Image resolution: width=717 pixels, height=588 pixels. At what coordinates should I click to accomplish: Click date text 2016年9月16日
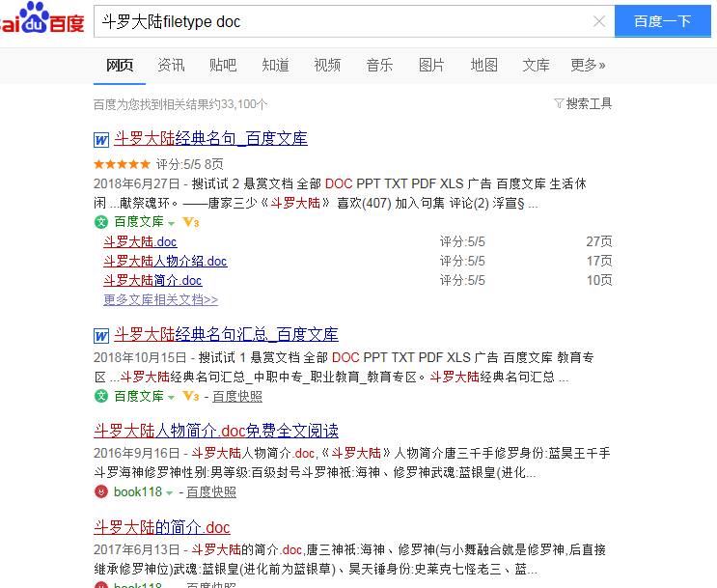pyautogui.click(x=137, y=453)
